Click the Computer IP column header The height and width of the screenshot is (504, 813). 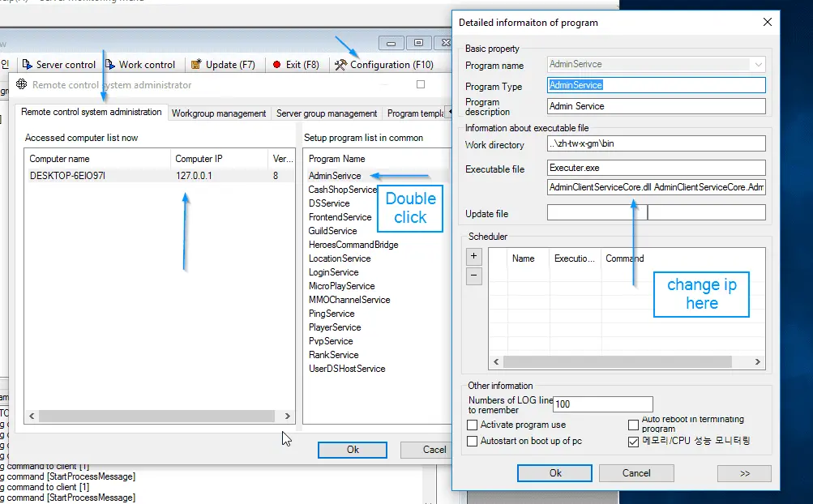point(219,159)
